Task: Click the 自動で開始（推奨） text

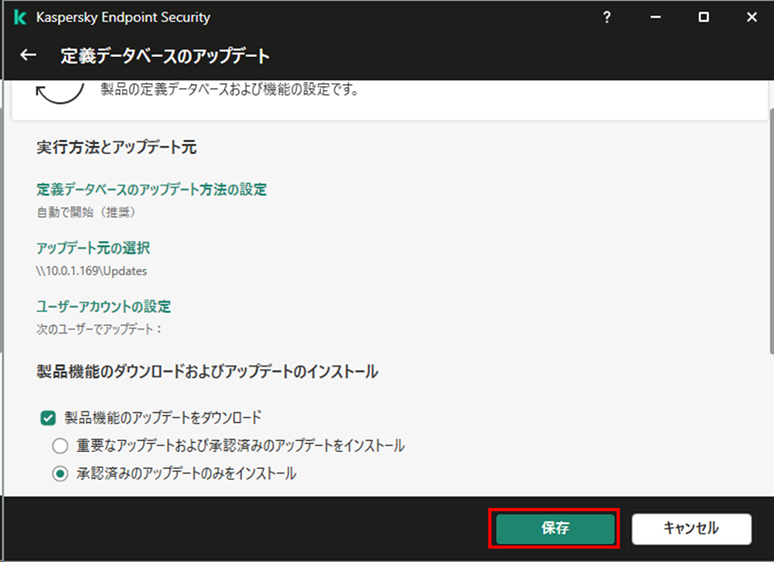Action: [86, 212]
